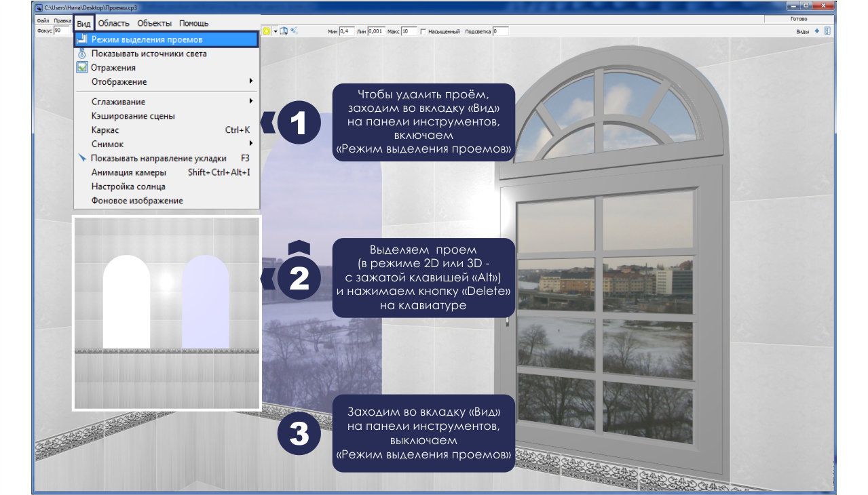Click the Фокус input field
The image size is (868, 495).
tap(62, 31)
